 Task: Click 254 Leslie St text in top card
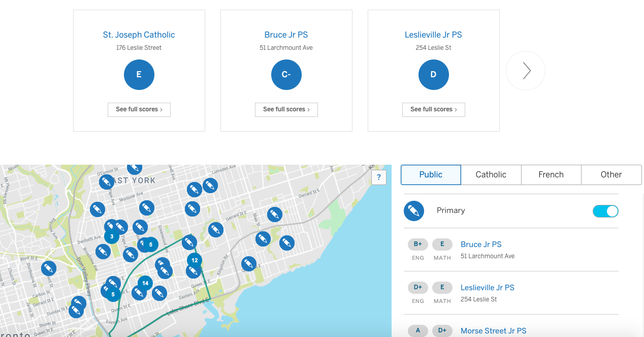point(434,48)
